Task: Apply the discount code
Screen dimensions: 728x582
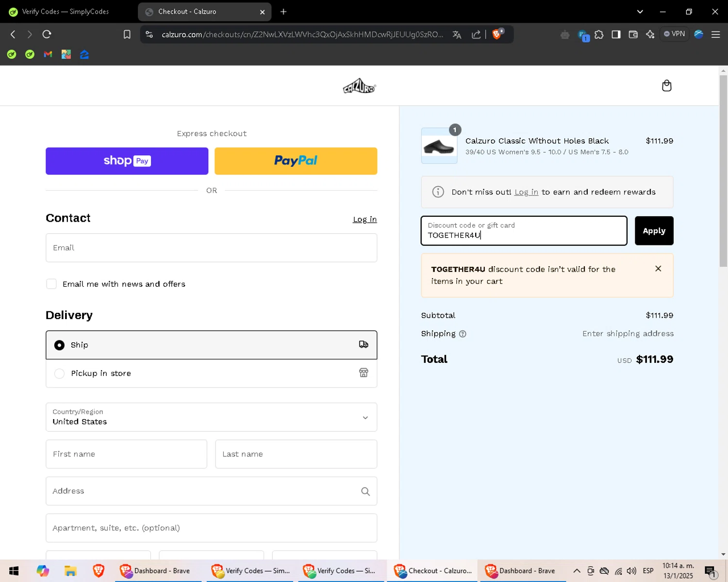Action: [654, 231]
